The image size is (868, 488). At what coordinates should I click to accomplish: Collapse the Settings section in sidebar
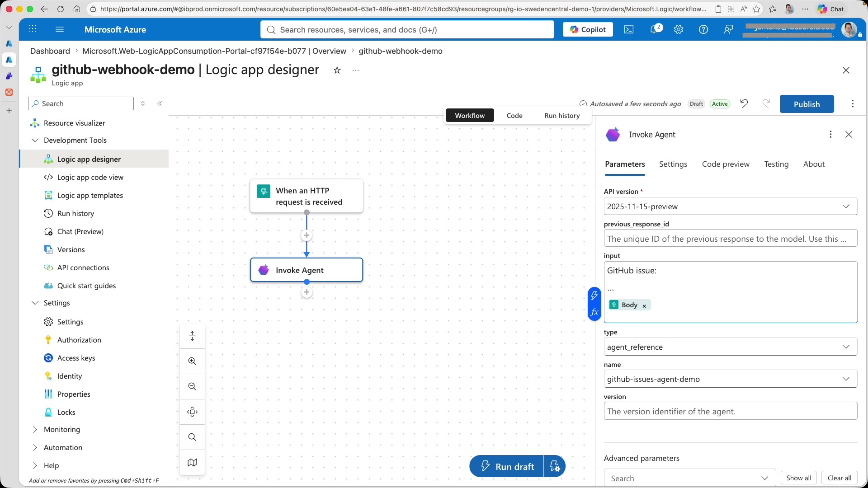[35, 303]
